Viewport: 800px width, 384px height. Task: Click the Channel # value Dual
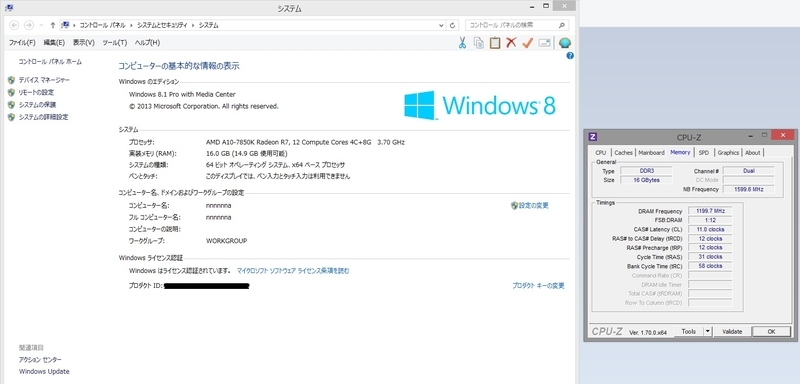click(748, 171)
